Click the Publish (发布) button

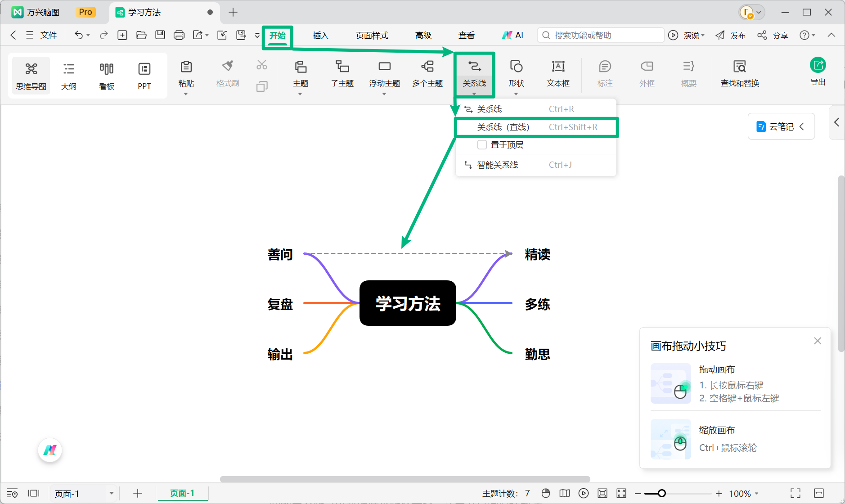[x=731, y=35]
